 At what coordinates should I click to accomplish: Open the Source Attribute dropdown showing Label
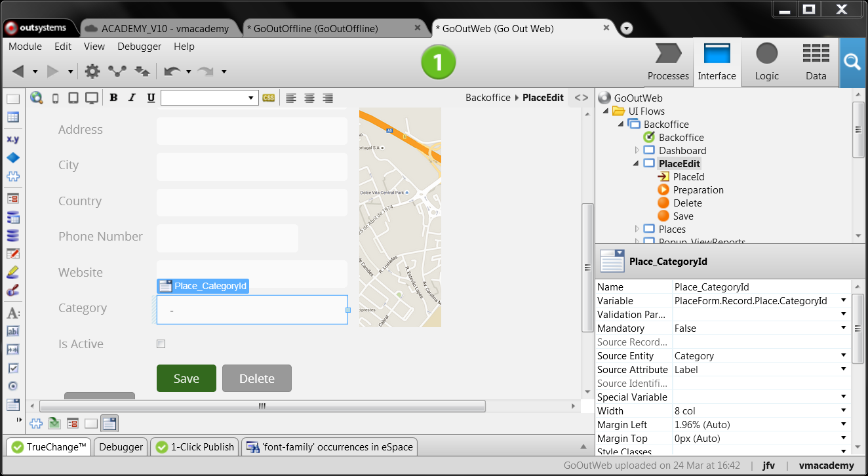coord(845,369)
